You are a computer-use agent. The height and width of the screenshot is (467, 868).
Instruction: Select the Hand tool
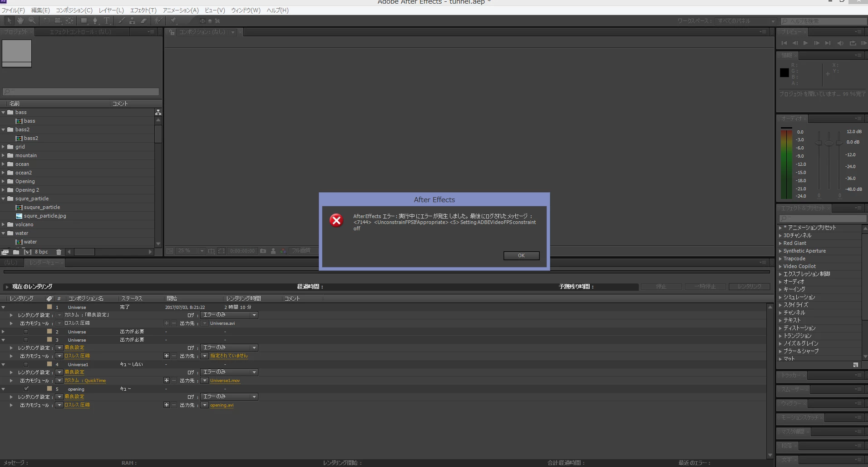tap(20, 20)
